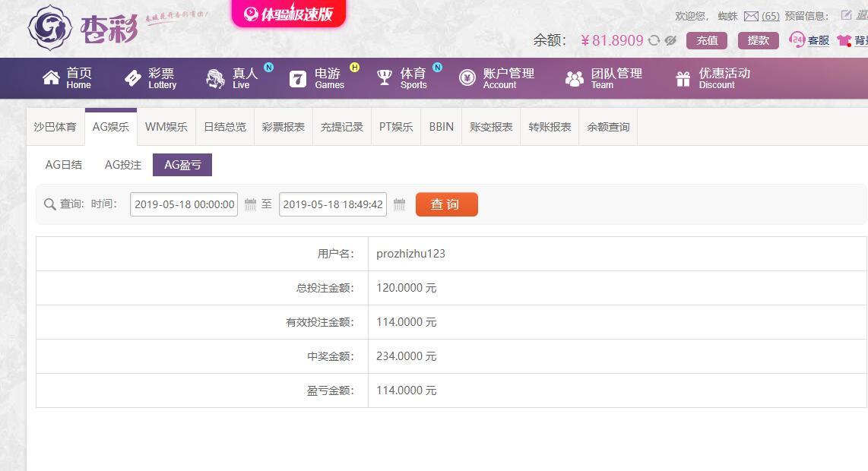
Task: Open the Discount gift menu
Action: coord(683,78)
